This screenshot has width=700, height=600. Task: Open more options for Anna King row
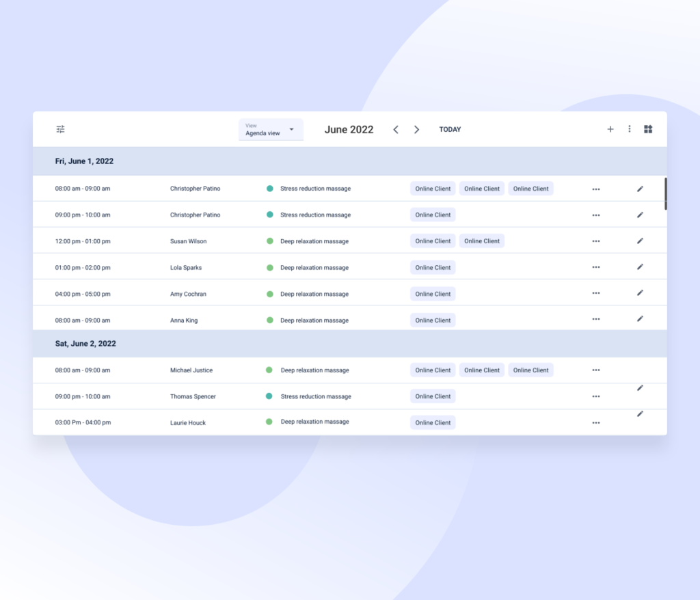[596, 318]
